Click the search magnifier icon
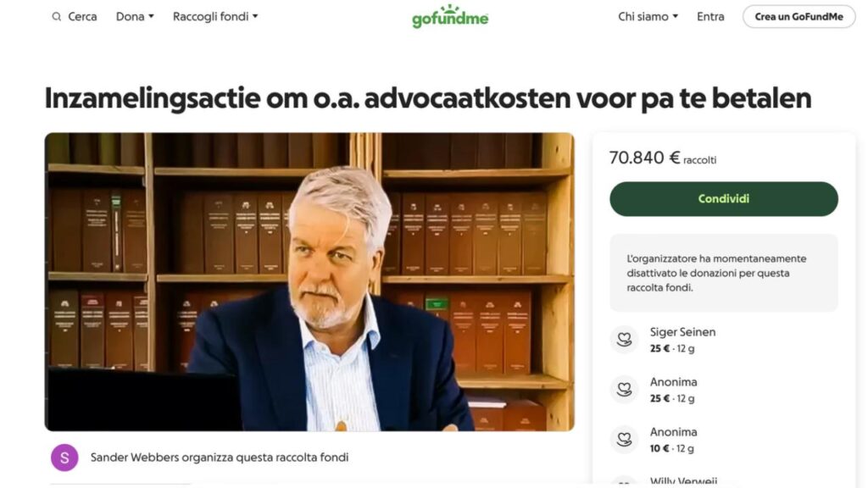This screenshot has height=488, width=868. (56, 17)
